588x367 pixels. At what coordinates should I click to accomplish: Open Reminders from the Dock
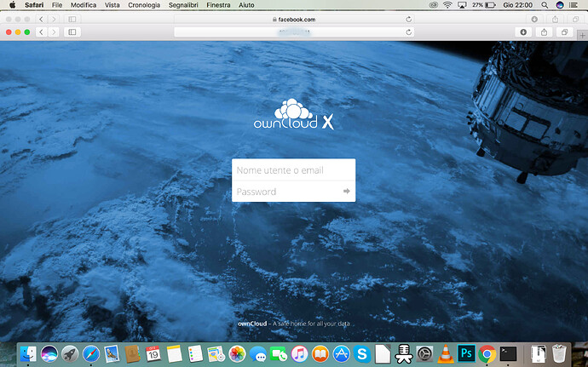195,353
